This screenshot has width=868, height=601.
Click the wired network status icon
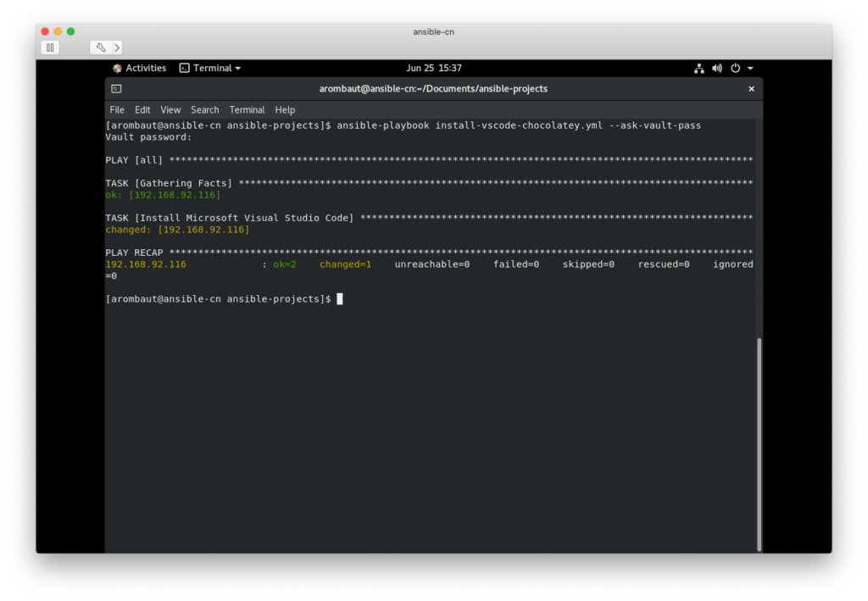(699, 68)
